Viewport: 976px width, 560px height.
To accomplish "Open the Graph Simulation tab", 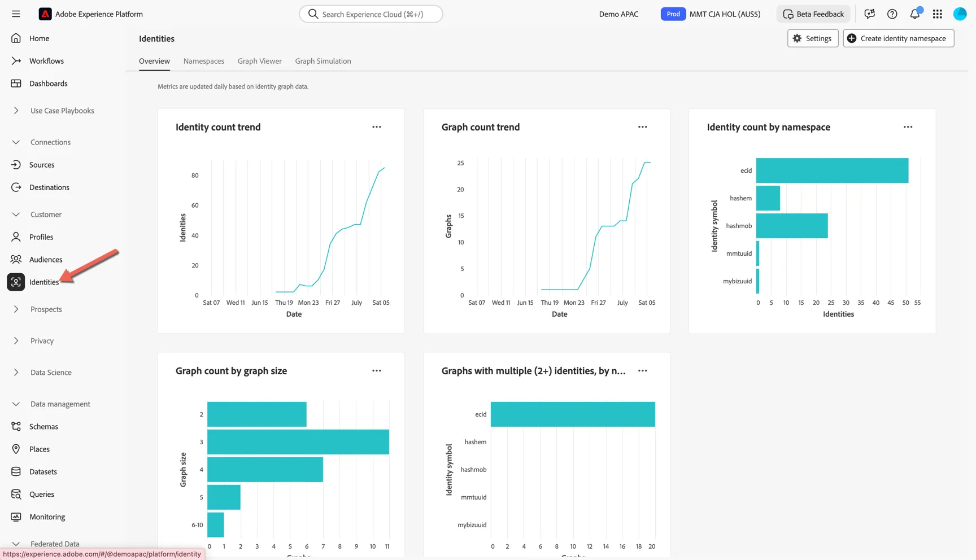I will [323, 61].
